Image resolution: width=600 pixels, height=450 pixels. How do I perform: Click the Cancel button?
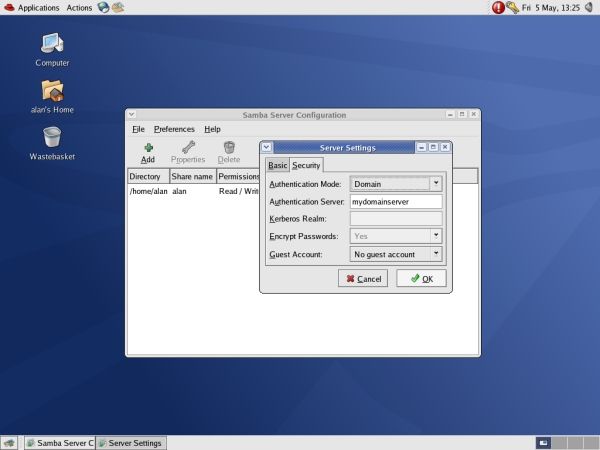click(x=363, y=279)
